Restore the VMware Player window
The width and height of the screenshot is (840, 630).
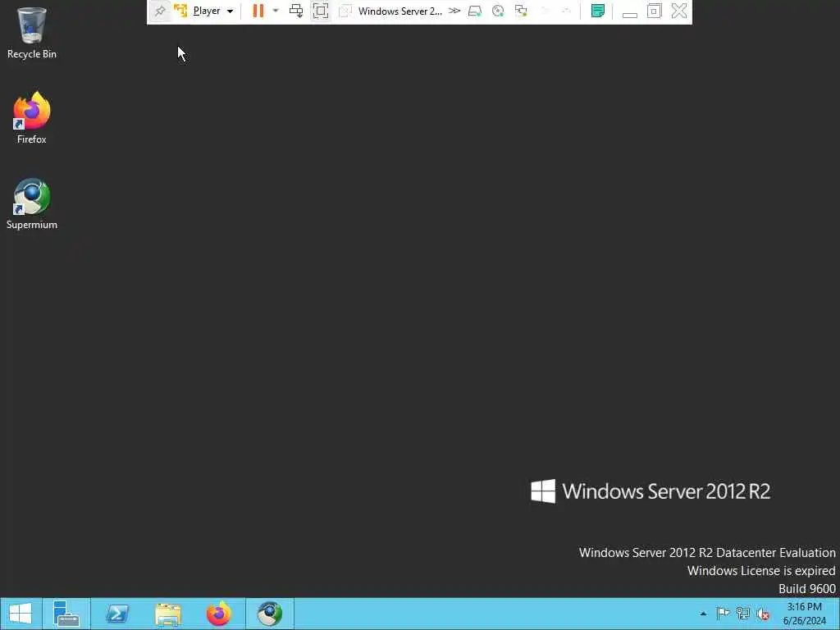[x=654, y=11]
